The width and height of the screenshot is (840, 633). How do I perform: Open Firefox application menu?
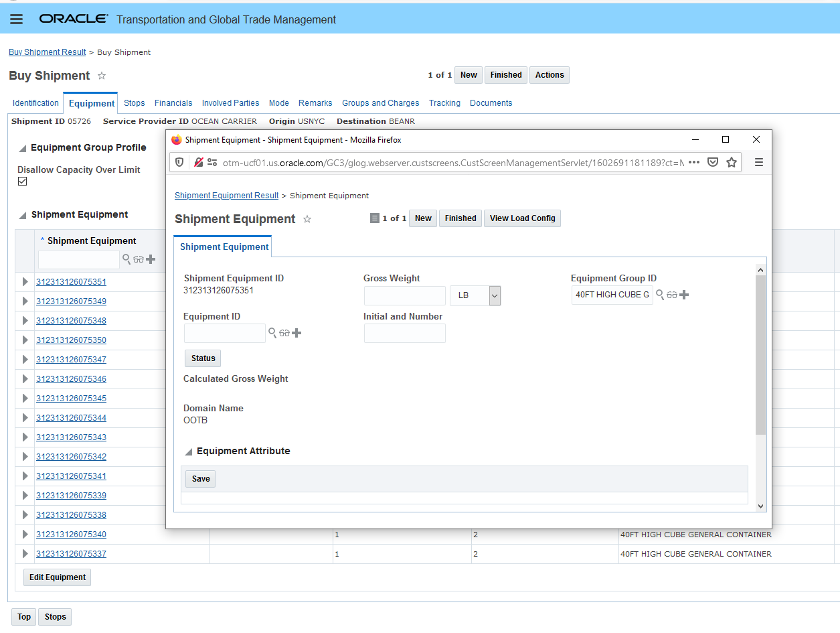coord(759,162)
